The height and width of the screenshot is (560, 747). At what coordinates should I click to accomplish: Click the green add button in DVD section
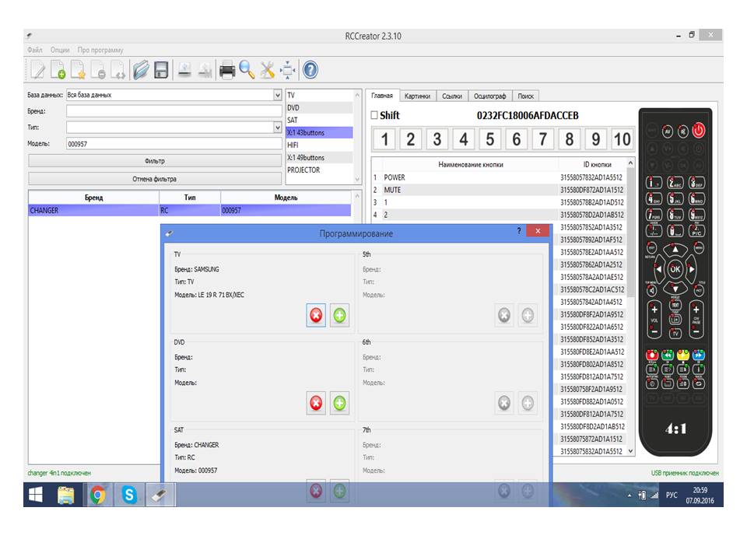[x=340, y=403]
